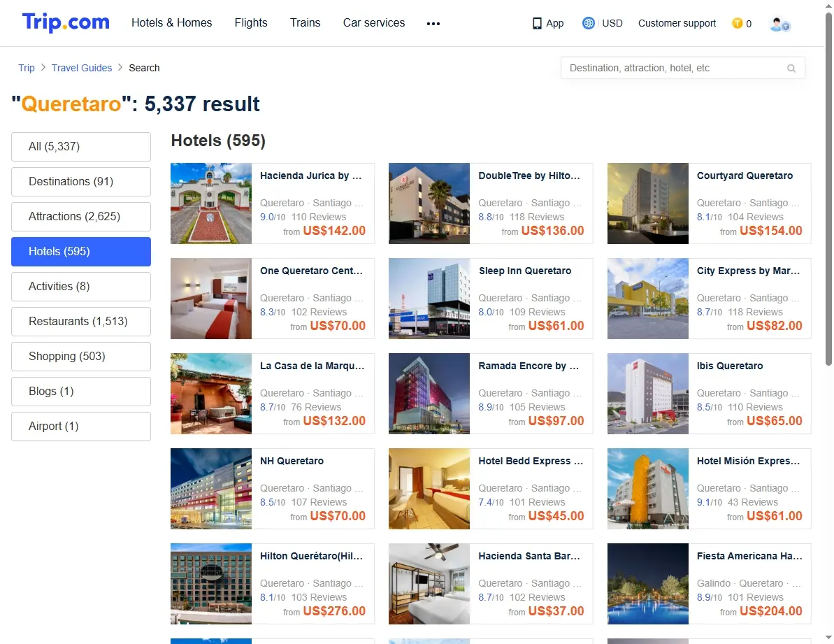Open the Sleep Inn Queretaro hotel photo
The width and height of the screenshot is (834, 644).
tap(429, 299)
